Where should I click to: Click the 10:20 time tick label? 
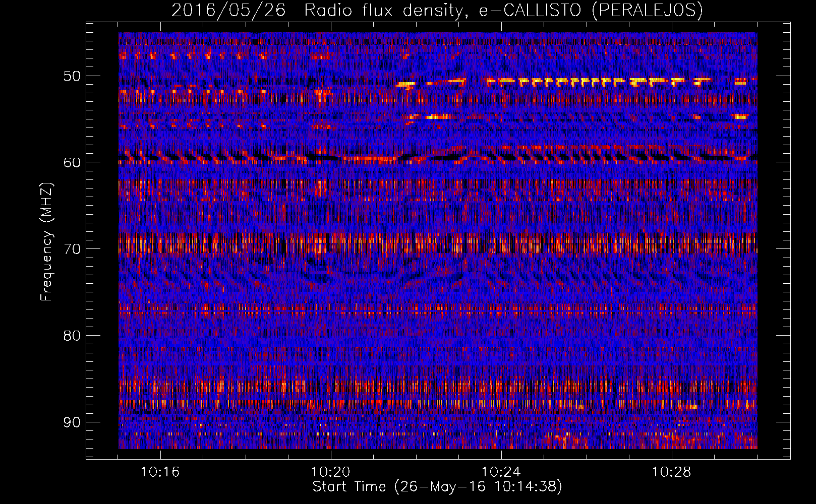[331, 472]
